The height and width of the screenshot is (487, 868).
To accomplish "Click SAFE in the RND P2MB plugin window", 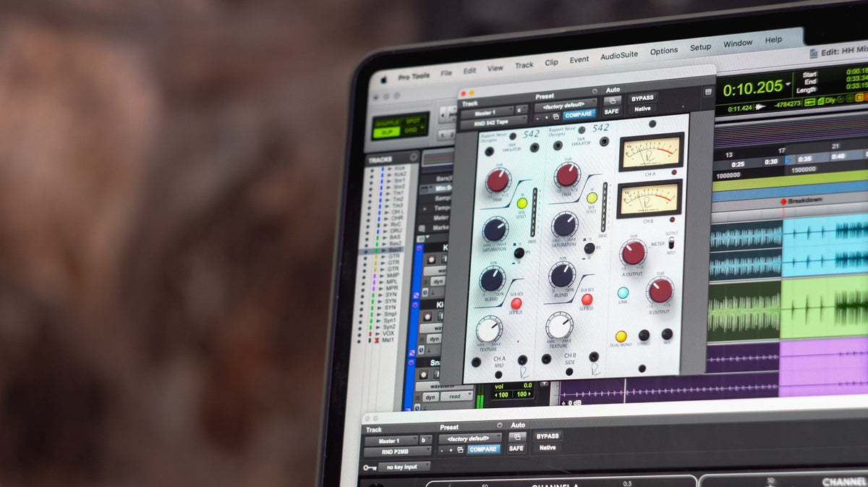I will coord(516,449).
